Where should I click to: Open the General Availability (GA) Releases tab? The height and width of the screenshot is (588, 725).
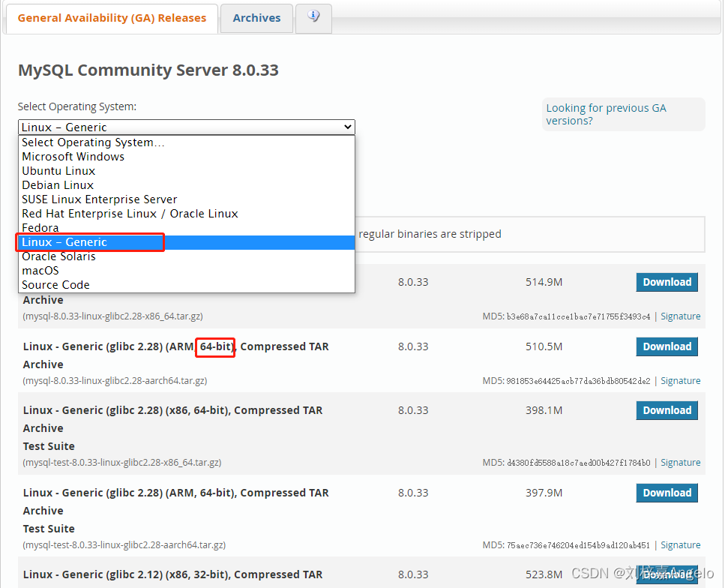[x=112, y=18]
